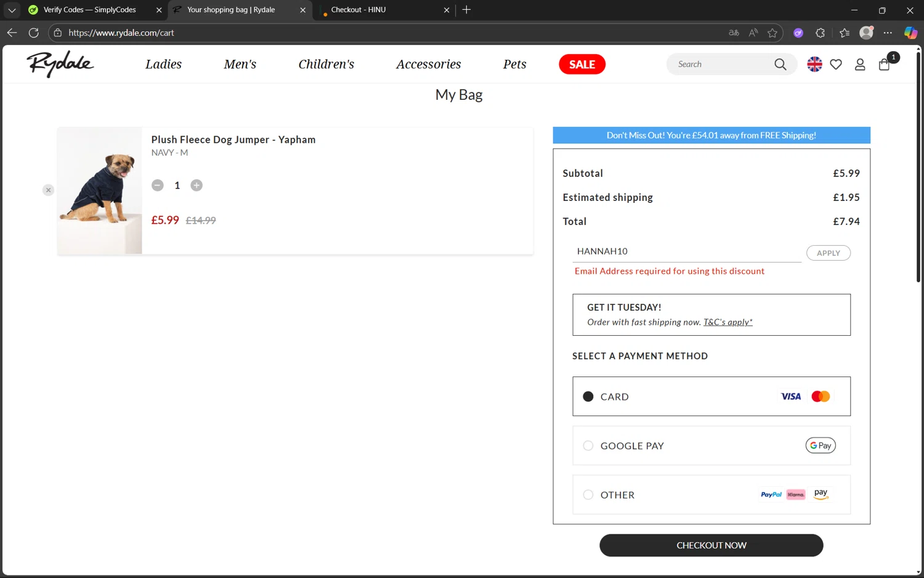
Task: Open the wishlist heart icon
Action: pos(836,64)
